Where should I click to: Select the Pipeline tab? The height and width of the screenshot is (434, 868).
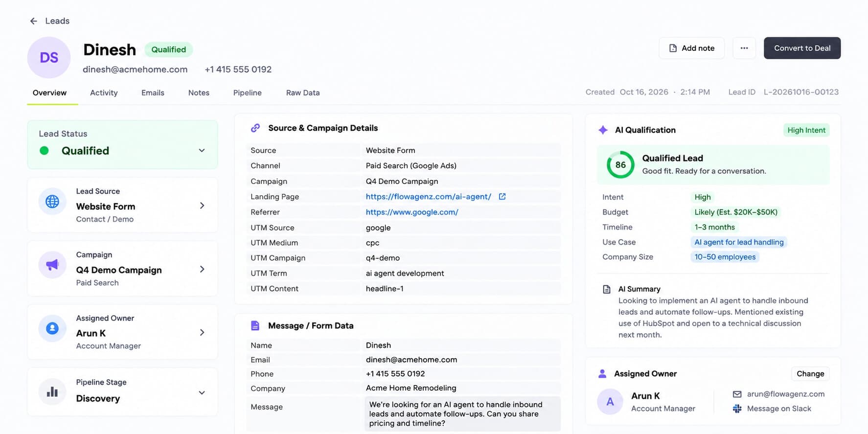(x=247, y=92)
